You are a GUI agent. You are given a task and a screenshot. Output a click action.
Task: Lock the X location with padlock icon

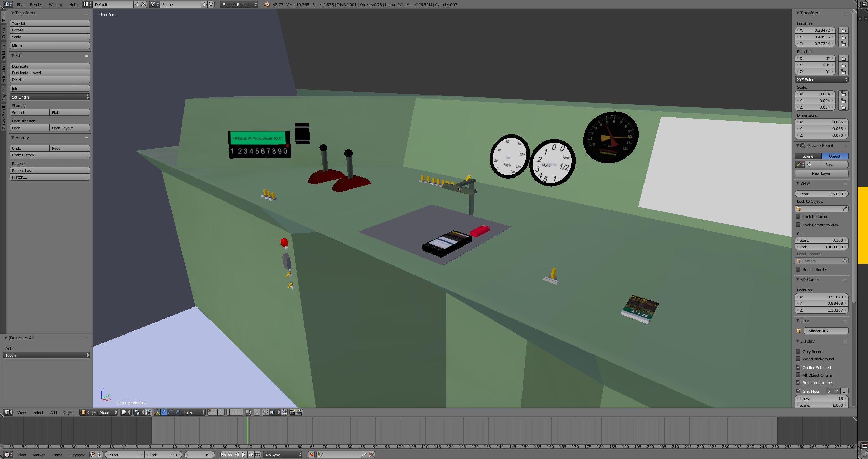pos(843,30)
